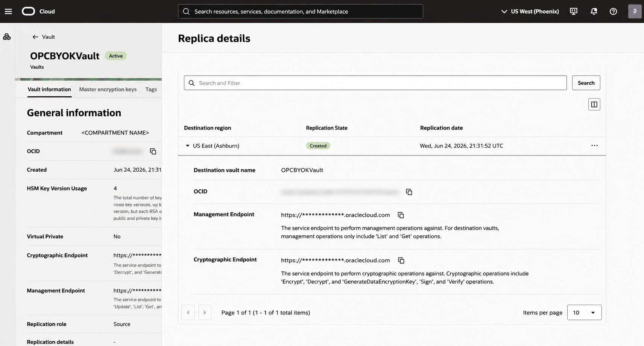
Task: Copy the replica OCID
Action: 409,192
